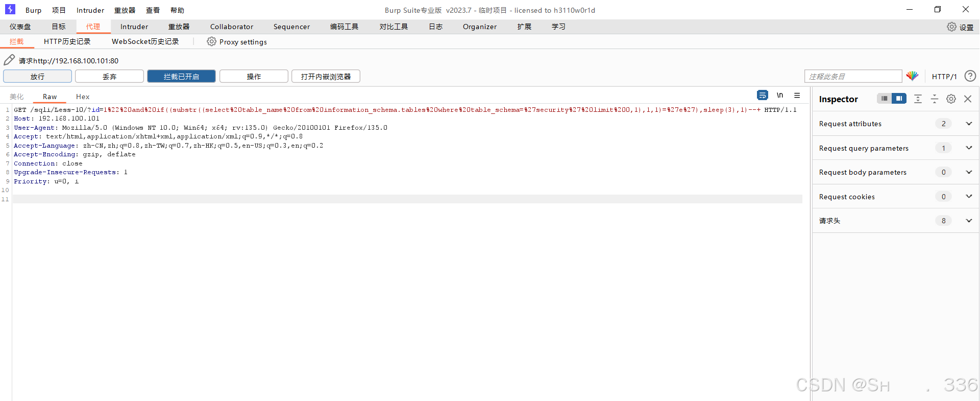Click the Connection: close header line

point(48,163)
